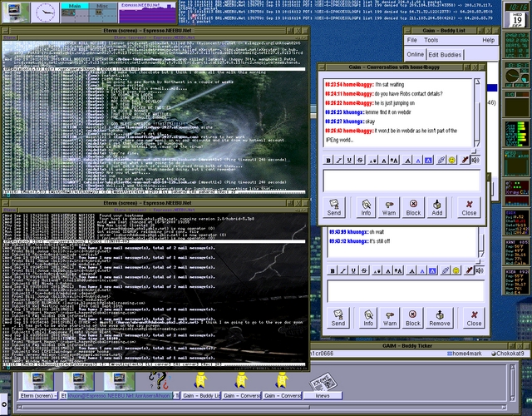Click Info in the home4baggy conversation

click(x=366, y=207)
